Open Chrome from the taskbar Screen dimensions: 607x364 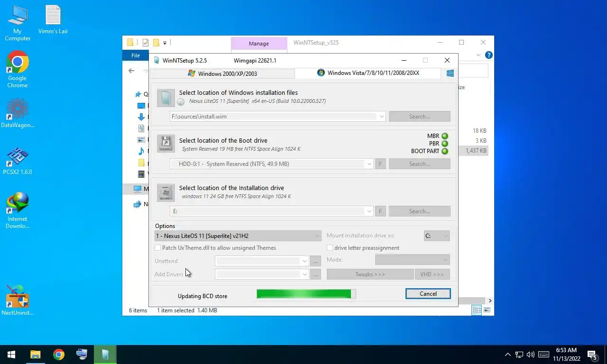pyautogui.click(x=59, y=354)
